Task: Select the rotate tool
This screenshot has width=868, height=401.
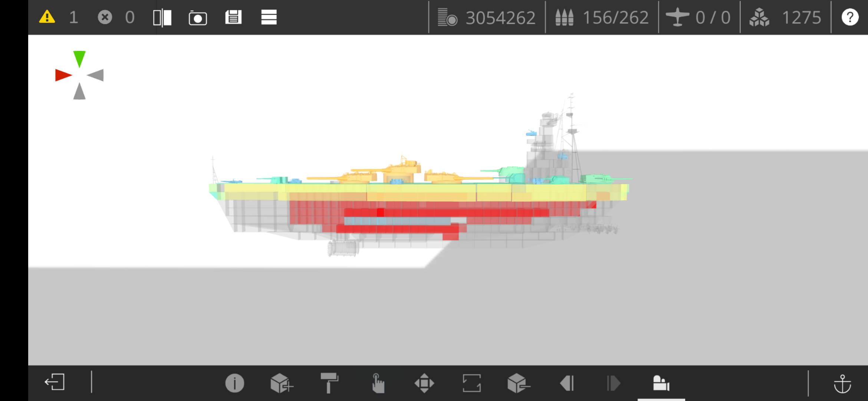Action: click(x=471, y=383)
